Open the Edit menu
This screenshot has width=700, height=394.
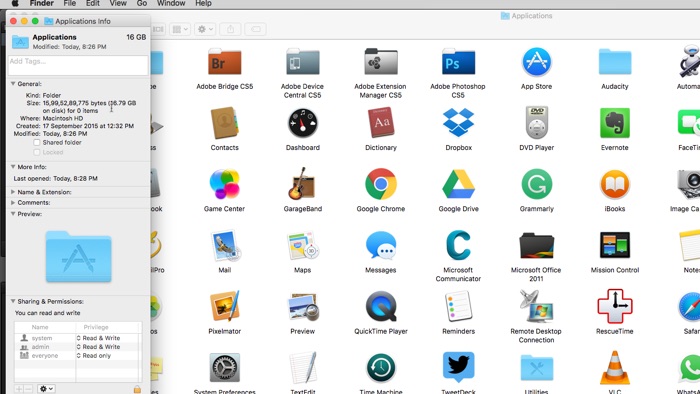(x=92, y=4)
